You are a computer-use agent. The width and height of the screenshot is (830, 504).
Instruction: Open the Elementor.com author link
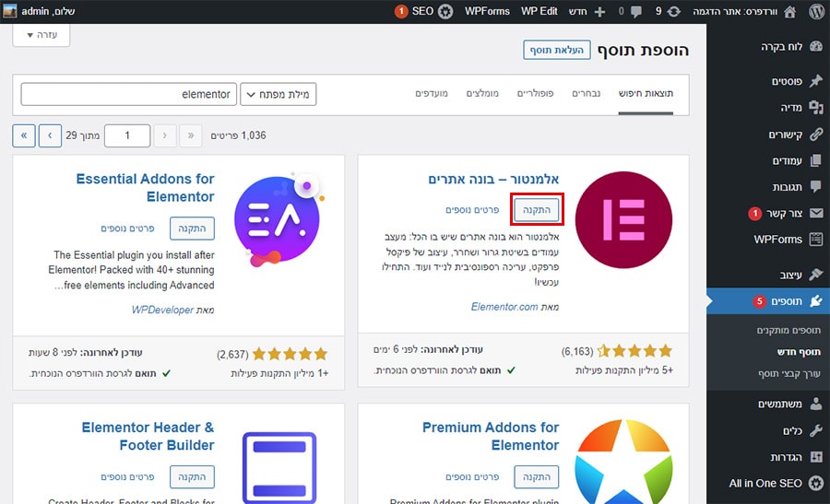pos(504,307)
